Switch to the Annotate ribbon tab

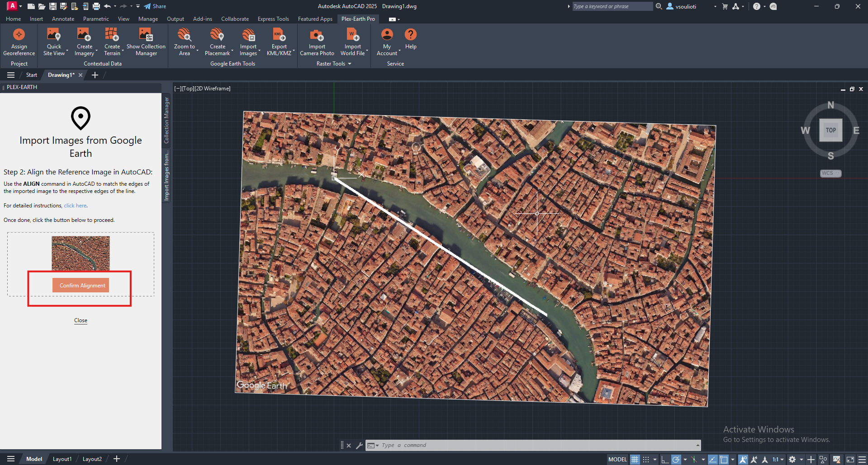pos(63,19)
